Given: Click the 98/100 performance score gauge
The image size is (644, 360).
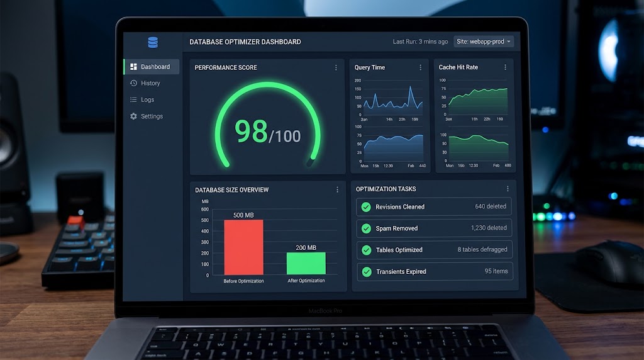Looking at the screenshot, I should (268, 125).
